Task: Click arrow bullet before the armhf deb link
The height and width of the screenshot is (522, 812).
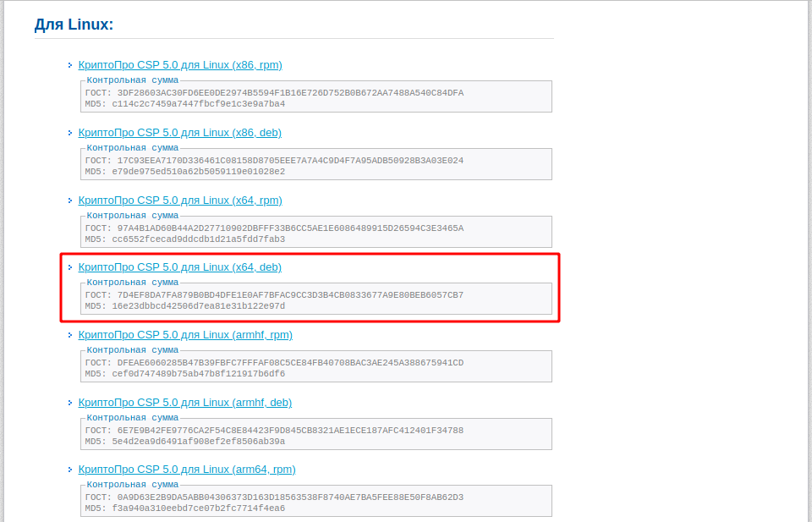Action: (70, 403)
